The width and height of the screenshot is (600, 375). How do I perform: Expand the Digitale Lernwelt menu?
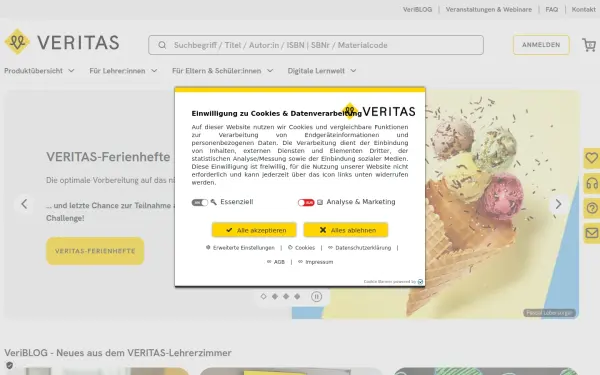point(322,71)
